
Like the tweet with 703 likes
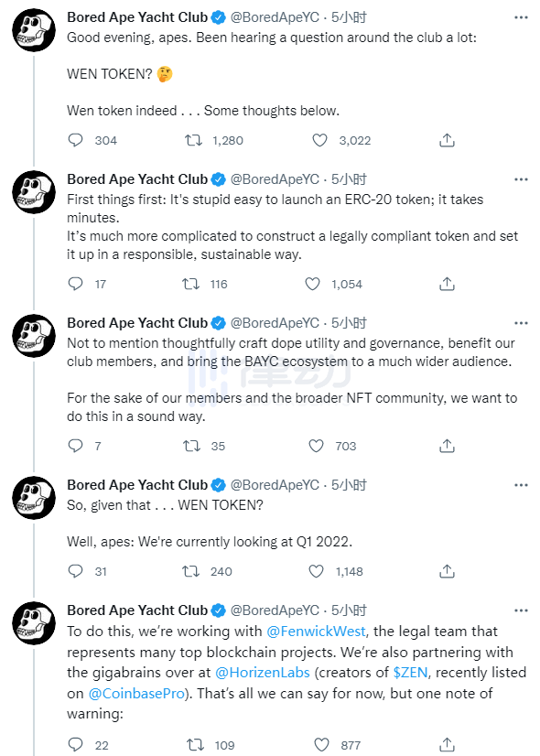tap(317, 446)
